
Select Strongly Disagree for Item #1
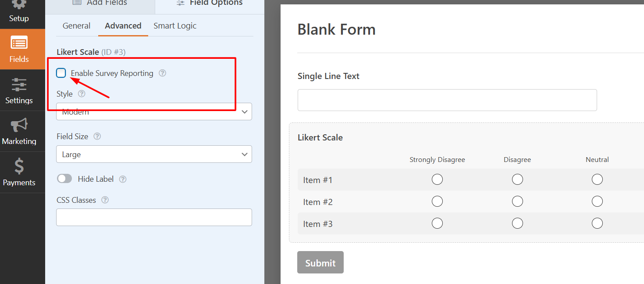coord(437,180)
